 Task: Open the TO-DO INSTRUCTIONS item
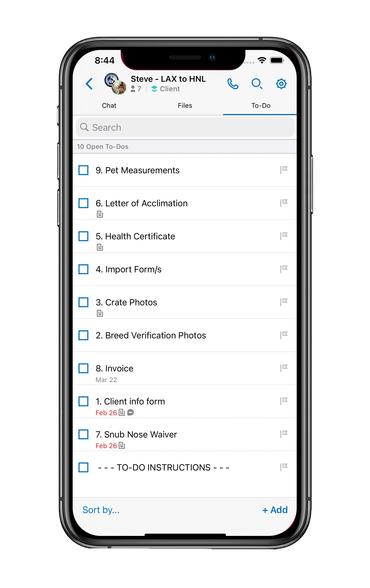pyautogui.click(x=163, y=467)
